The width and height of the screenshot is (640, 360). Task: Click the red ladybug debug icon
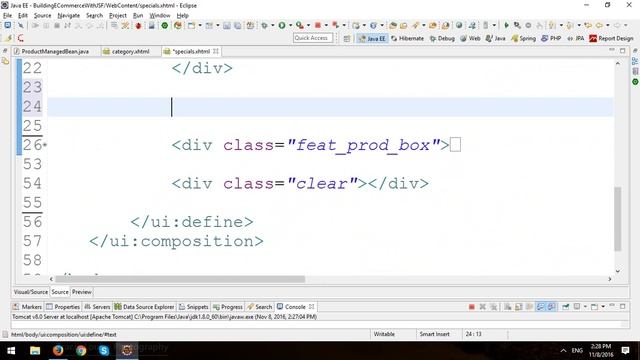pyautogui.click(x=138, y=25)
